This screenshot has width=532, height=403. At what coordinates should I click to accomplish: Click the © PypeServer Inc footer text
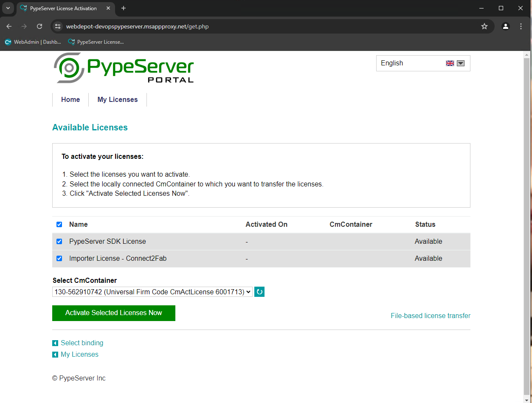pos(79,378)
